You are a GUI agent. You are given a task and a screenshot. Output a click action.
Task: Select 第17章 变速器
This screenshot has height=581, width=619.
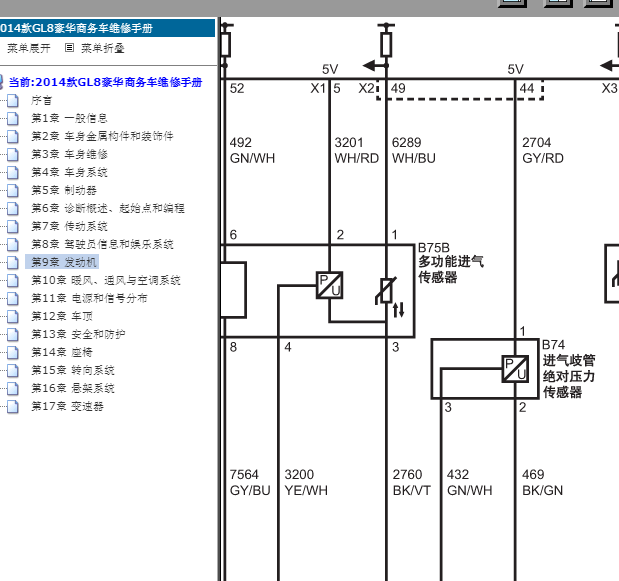(x=68, y=406)
